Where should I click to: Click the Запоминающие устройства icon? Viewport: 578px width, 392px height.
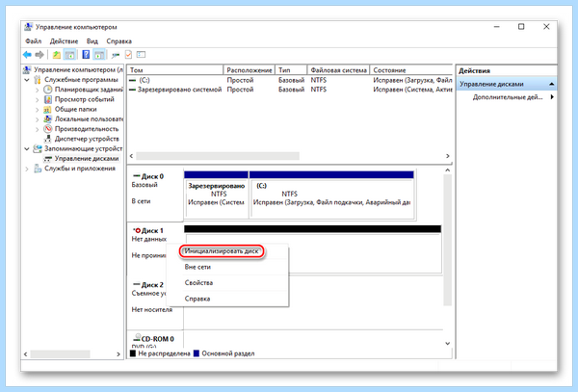pos(38,149)
